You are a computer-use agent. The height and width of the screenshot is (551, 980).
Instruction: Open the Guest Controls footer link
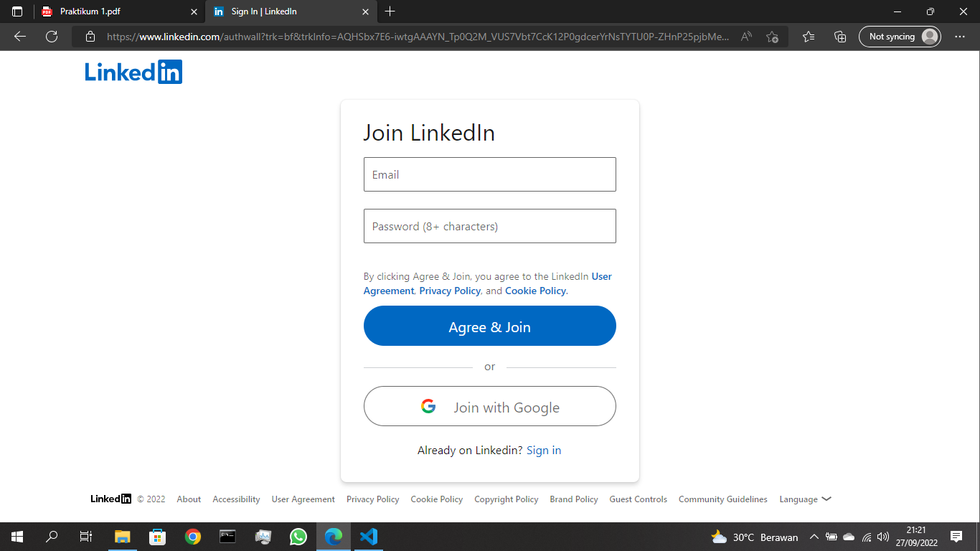coord(638,499)
